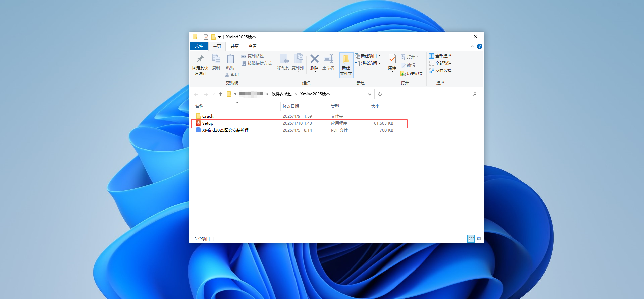The height and width of the screenshot is (299, 644).
Task: Sort by Name (名称) column header
Action: [199, 106]
